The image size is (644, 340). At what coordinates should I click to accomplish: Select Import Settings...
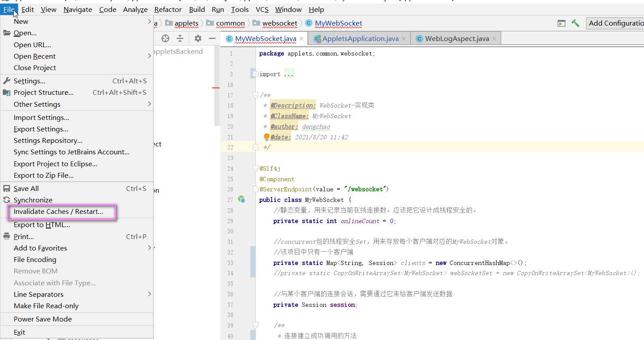tap(77, 117)
